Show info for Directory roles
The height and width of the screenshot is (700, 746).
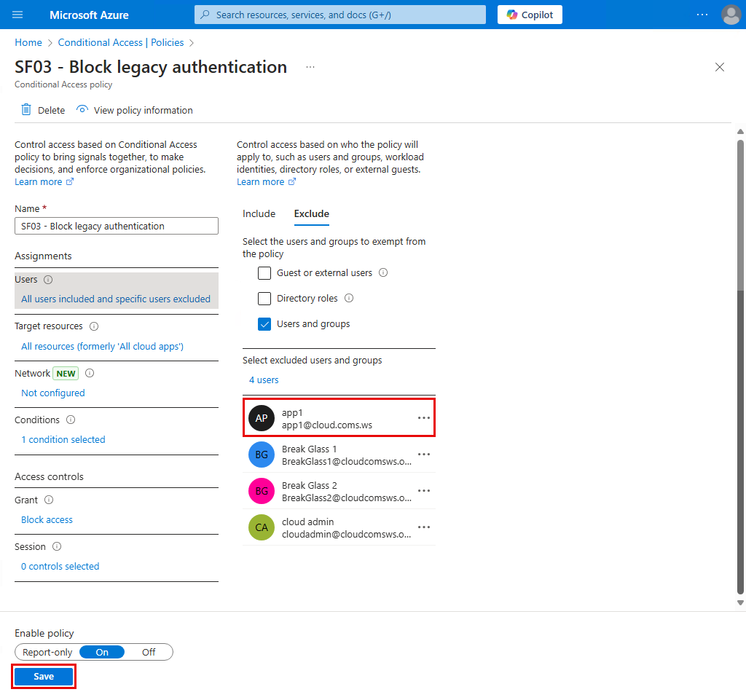(349, 298)
